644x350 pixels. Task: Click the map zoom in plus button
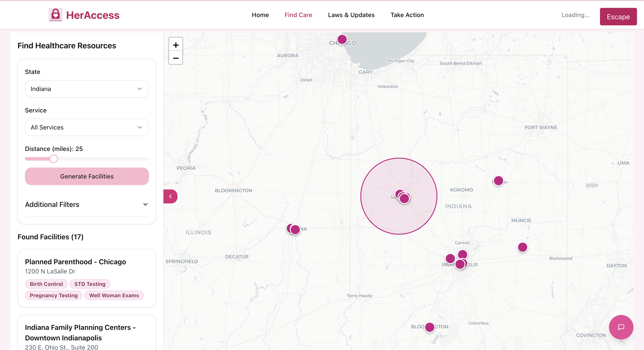pos(175,45)
